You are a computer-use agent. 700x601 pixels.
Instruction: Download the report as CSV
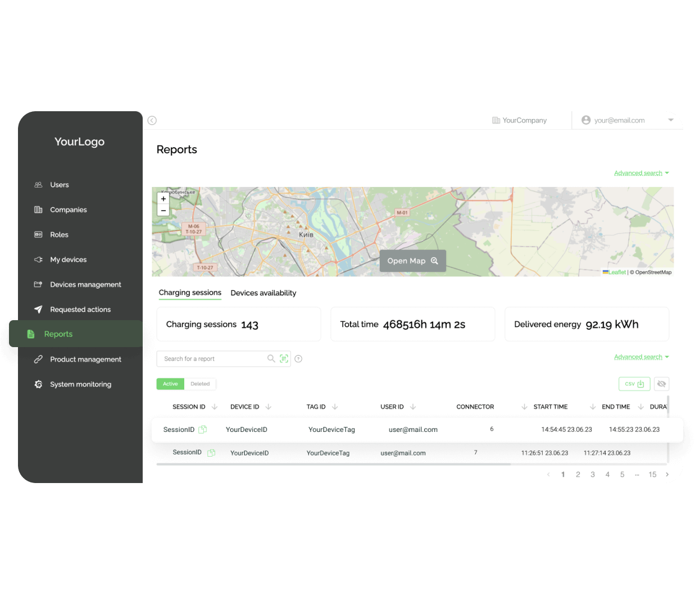point(634,384)
